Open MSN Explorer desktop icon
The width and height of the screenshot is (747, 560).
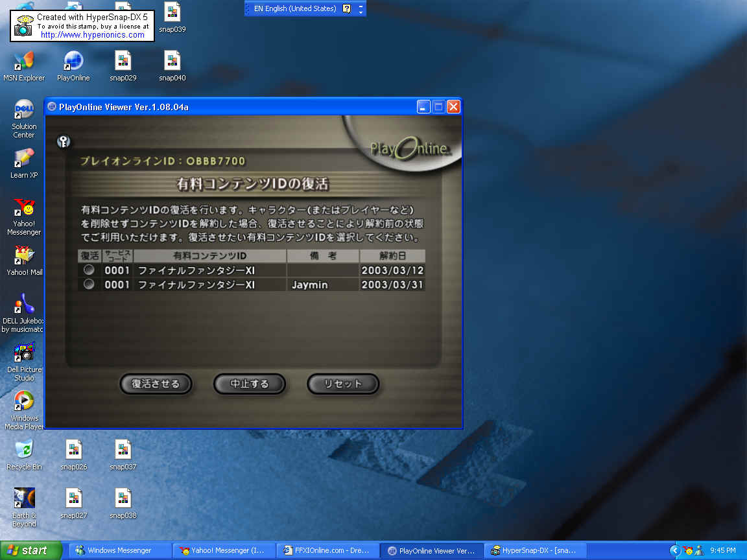pyautogui.click(x=24, y=66)
